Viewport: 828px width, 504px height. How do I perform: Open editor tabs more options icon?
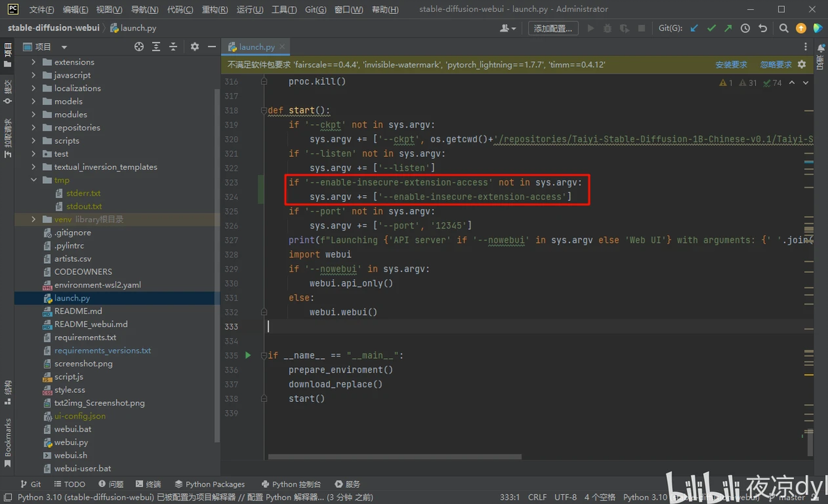point(805,47)
